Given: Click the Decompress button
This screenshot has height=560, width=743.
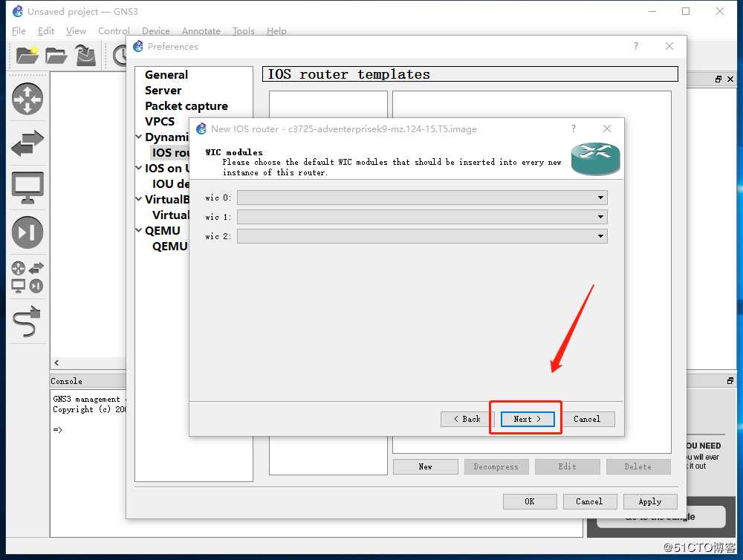Looking at the screenshot, I should [496, 466].
